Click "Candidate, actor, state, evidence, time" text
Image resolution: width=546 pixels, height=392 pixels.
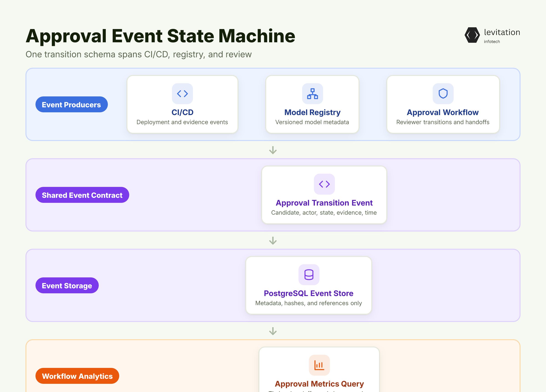click(324, 213)
